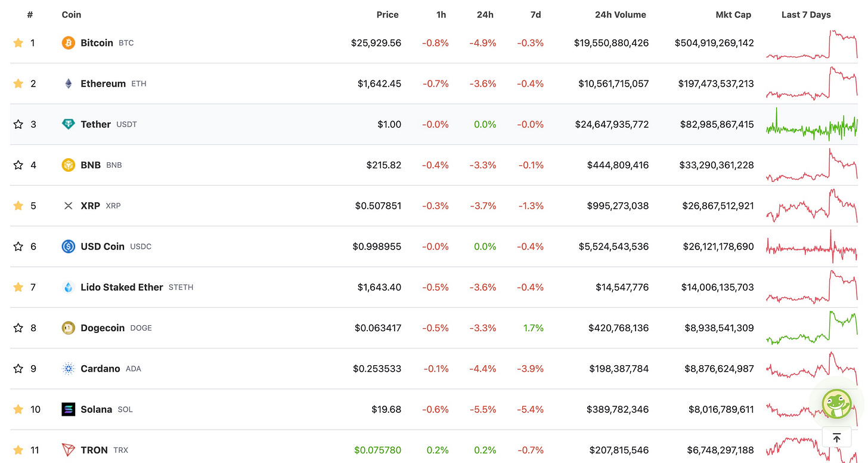Sort by the Mkt Cap header
The image size is (868, 463).
tap(733, 14)
